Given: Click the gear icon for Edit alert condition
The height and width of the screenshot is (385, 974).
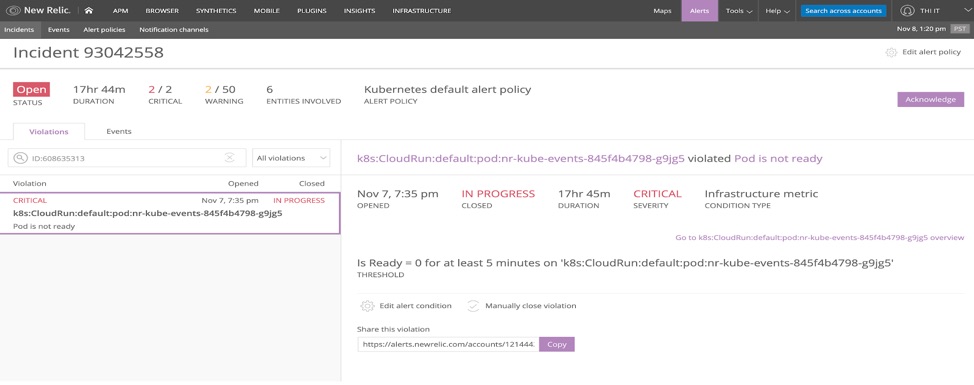Looking at the screenshot, I should pos(367,306).
